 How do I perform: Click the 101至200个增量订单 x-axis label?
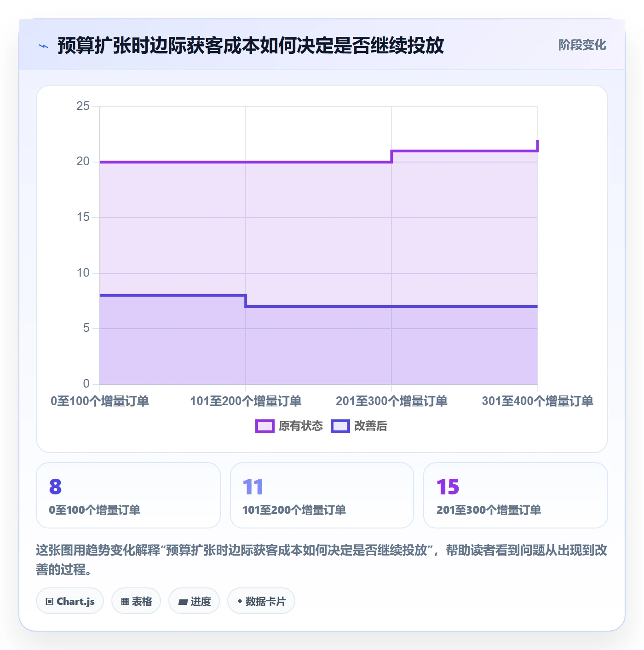click(246, 401)
